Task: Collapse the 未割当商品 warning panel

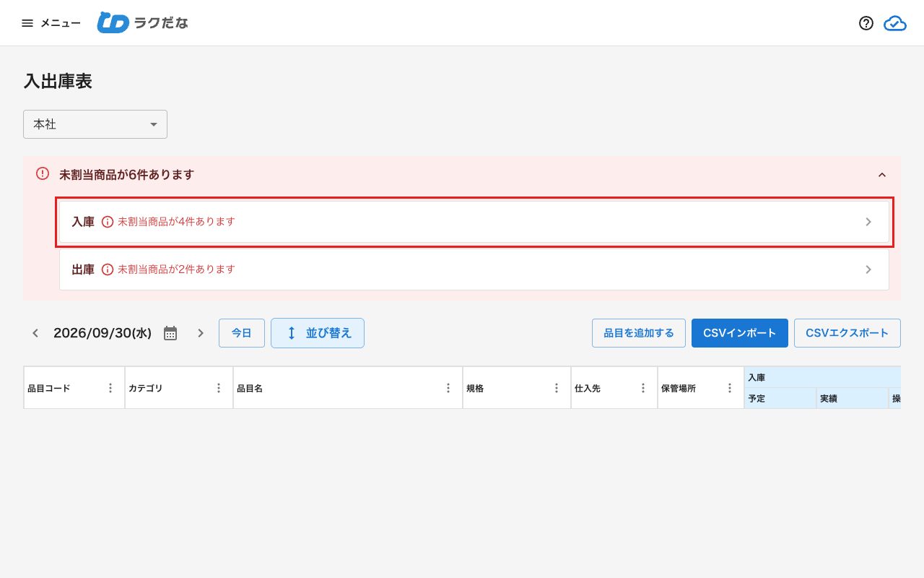Action: [881, 175]
